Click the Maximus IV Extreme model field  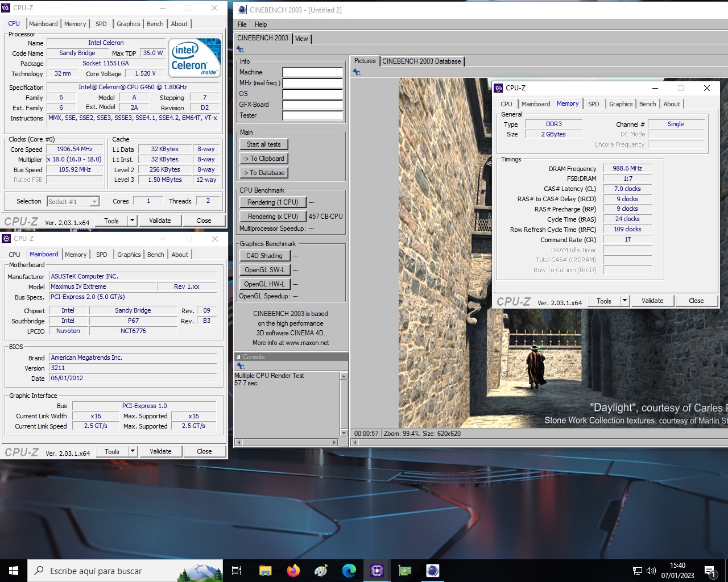pyautogui.click(x=102, y=286)
